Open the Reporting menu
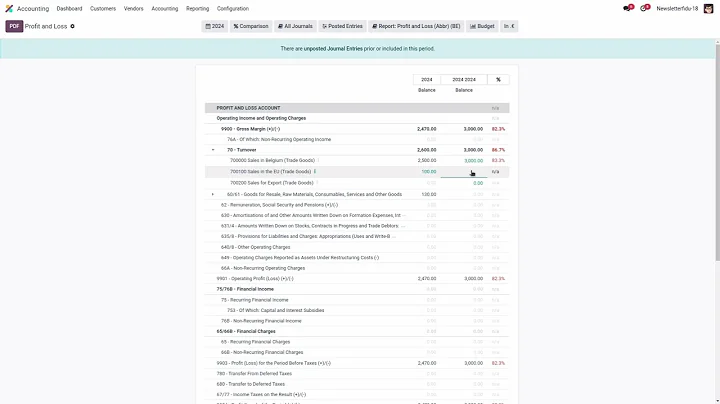Image resolution: width=720 pixels, height=404 pixels. pyautogui.click(x=197, y=8)
